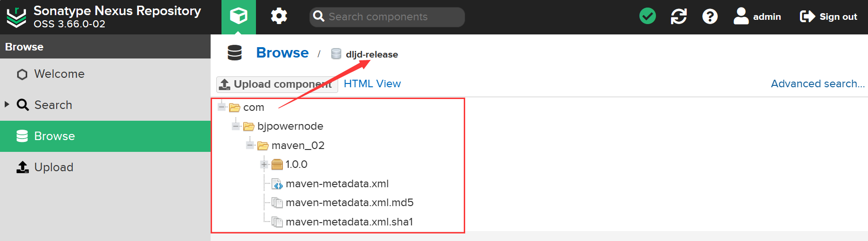Collapse the bjpowernode folder
Screen dimensions: 868x241
pos(236,126)
